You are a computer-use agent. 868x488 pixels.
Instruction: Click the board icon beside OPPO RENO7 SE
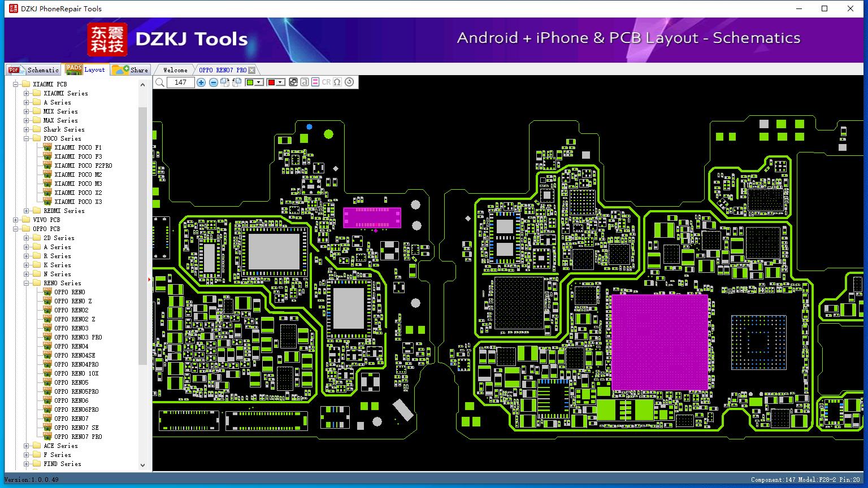pyautogui.click(x=47, y=428)
